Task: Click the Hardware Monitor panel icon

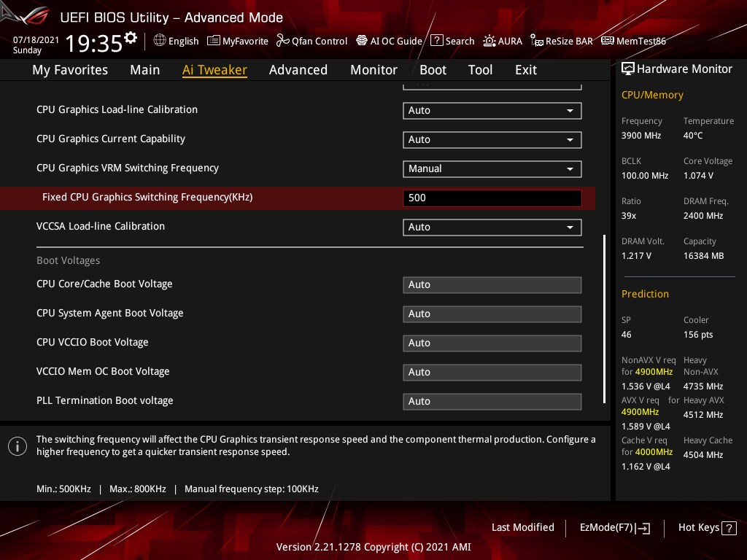Action: (x=629, y=68)
